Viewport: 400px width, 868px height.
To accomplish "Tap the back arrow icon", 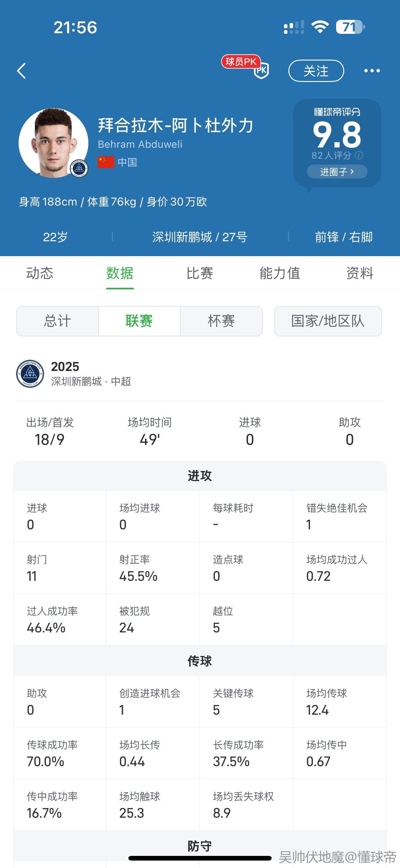I will (21, 71).
